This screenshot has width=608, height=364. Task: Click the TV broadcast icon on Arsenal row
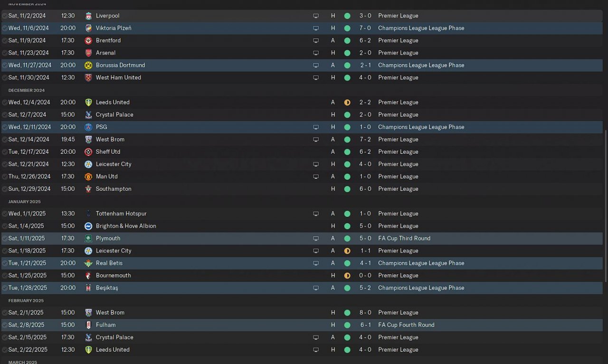click(316, 53)
